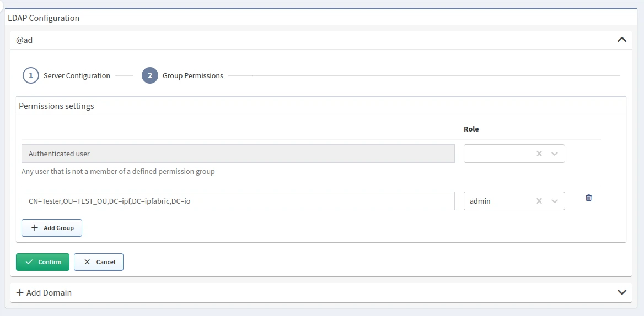Clear the Authenticated user role with X

pyautogui.click(x=539, y=154)
